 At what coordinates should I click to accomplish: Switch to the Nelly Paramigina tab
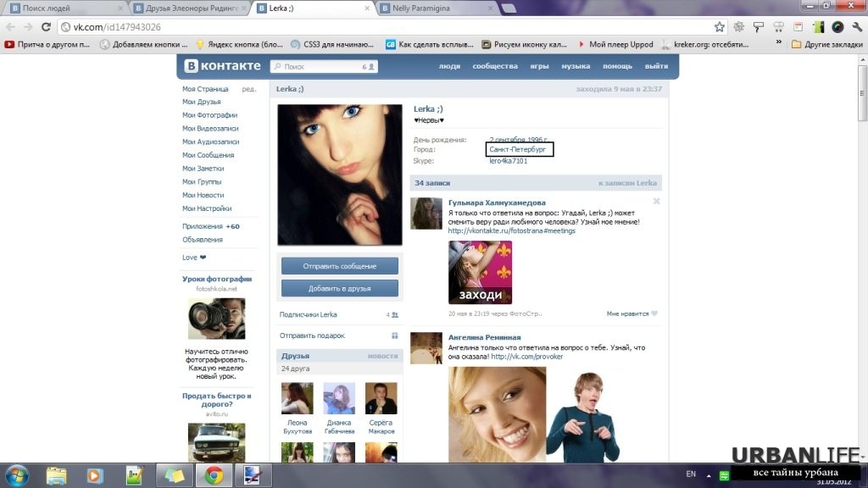(437, 8)
